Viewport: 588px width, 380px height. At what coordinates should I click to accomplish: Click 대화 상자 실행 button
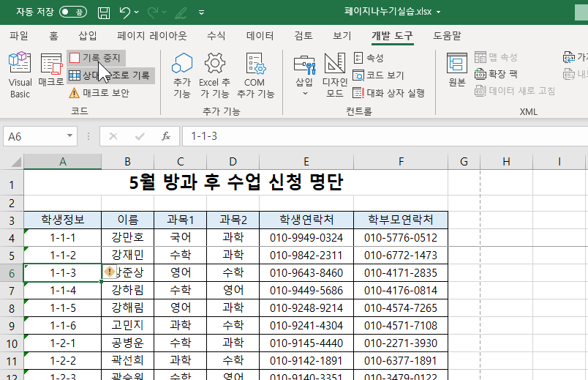coord(388,93)
